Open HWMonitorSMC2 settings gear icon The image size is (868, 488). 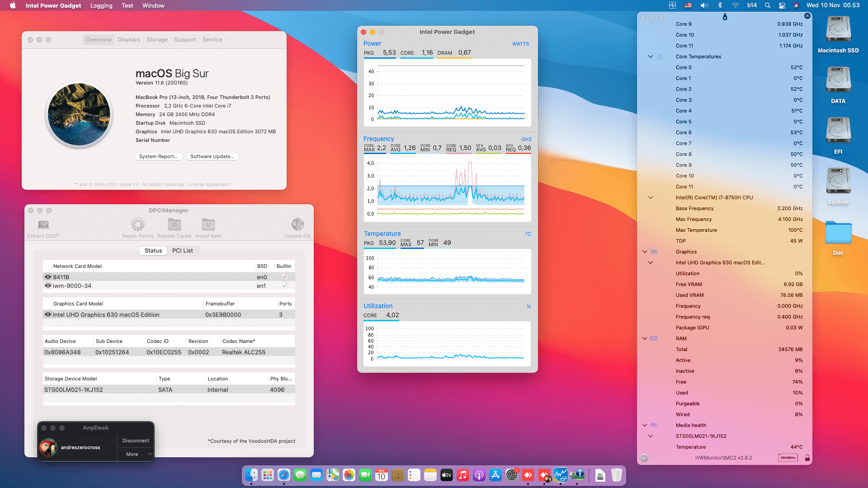(644, 458)
